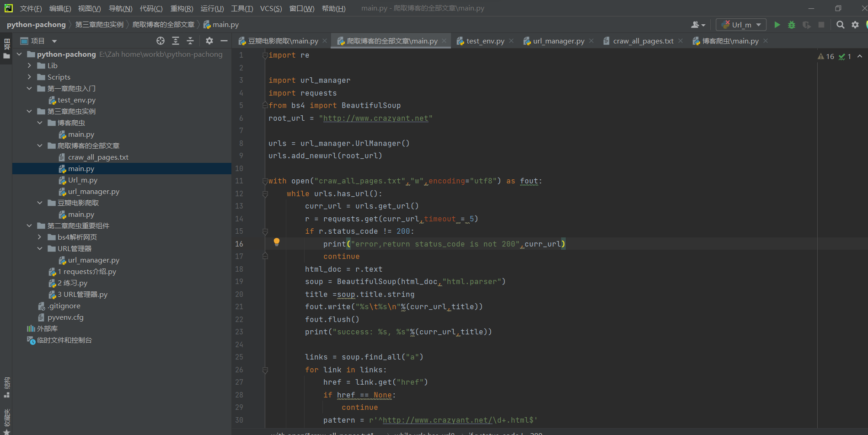Switch to the craw_all_pages.txt tab
868x435 pixels.
(643, 41)
